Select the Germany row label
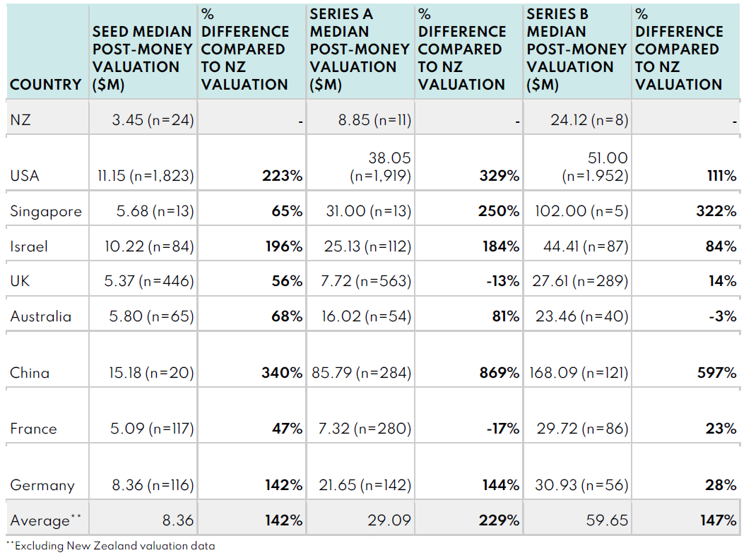Viewport: 751px width, 560px height. 42,485
